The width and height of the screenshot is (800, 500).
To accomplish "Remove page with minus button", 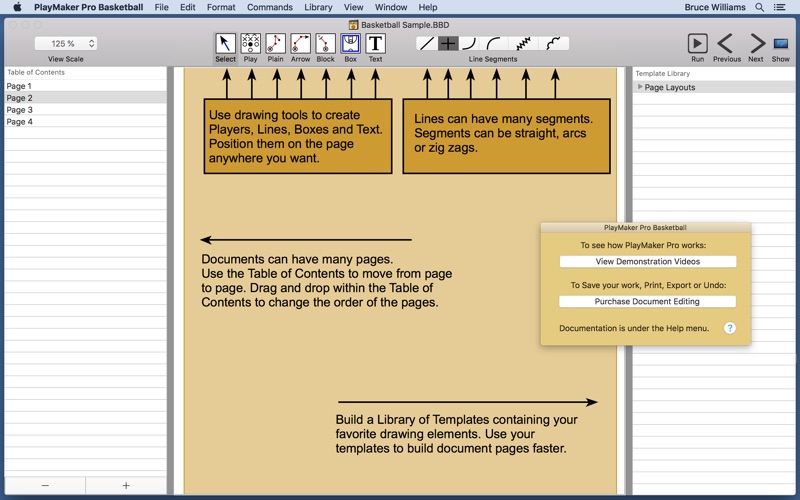I will 45,485.
